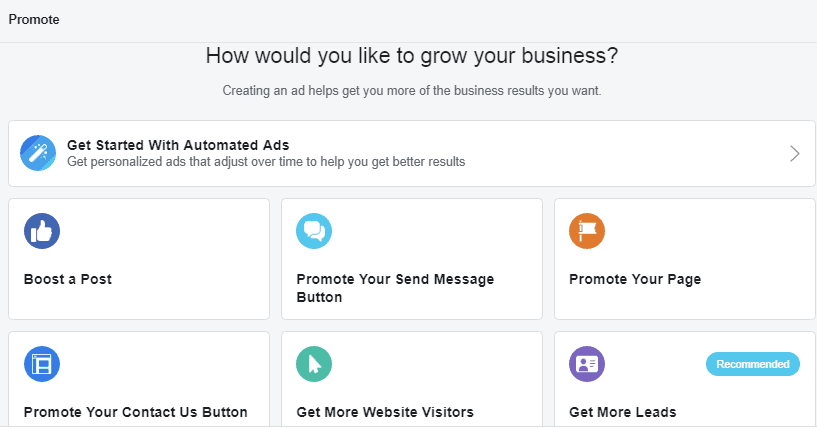Choose the Get More Leads option
This screenshot has width=817, height=429.
click(x=623, y=412)
